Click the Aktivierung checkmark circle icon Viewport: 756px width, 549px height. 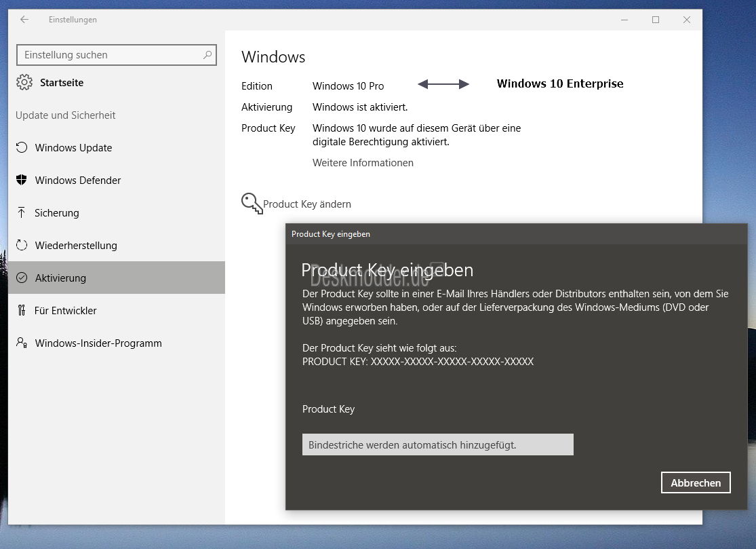[x=22, y=278]
